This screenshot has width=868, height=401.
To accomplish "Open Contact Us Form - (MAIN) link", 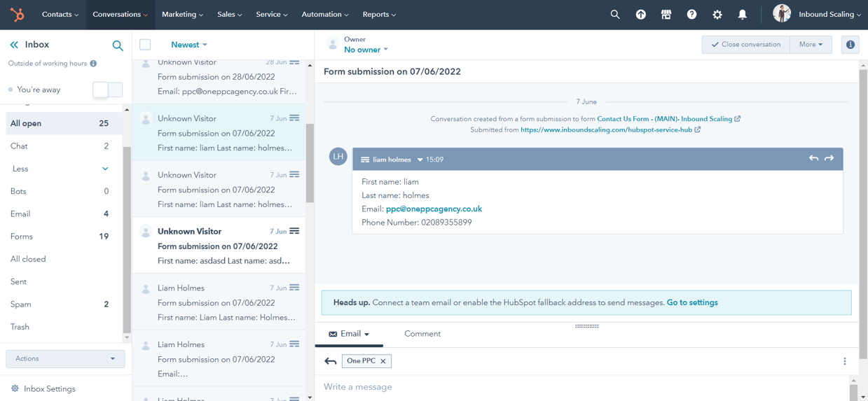I will pyautogui.click(x=665, y=119).
